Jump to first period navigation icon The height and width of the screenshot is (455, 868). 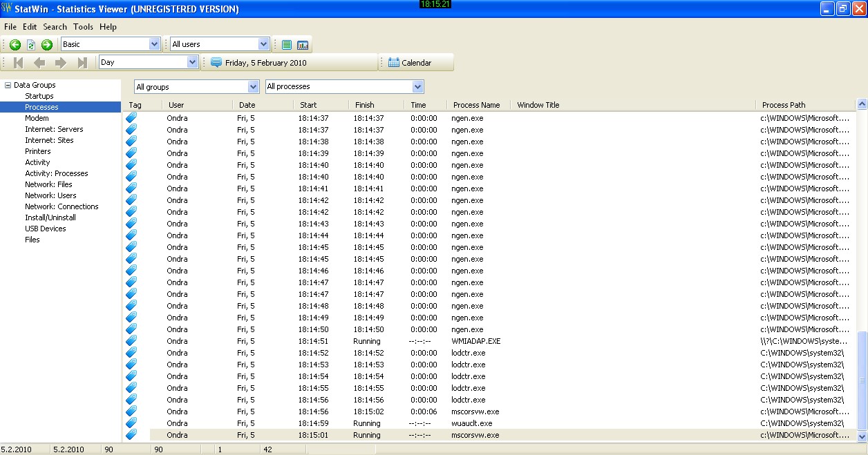(19, 63)
